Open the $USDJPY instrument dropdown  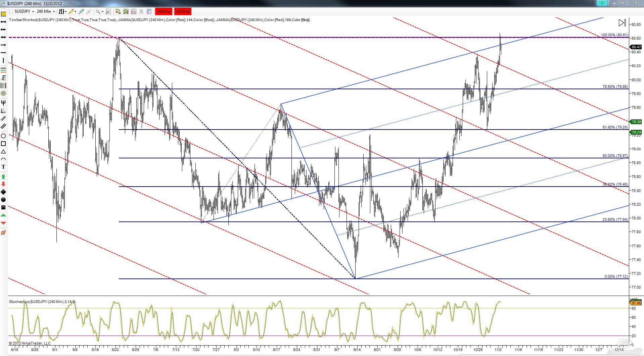(x=24, y=11)
